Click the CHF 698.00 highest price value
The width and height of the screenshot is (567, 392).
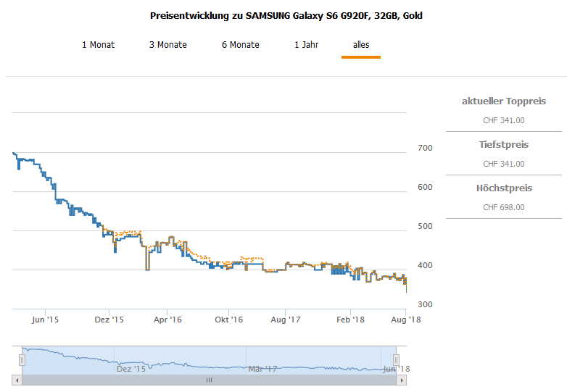[503, 207]
